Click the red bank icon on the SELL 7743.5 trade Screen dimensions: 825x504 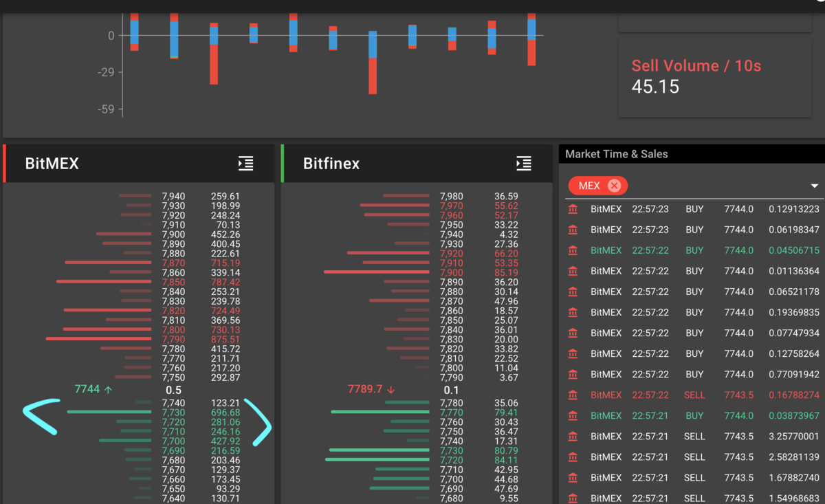[x=573, y=395]
